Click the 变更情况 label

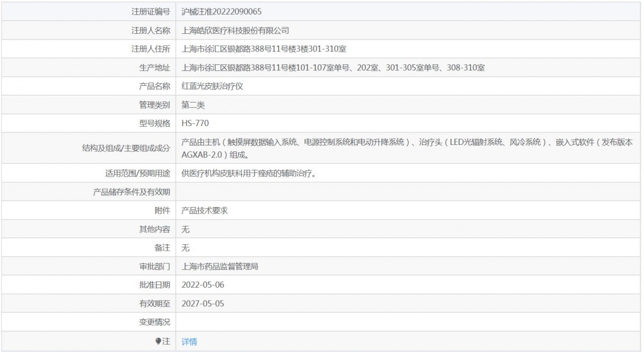click(155, 322)
